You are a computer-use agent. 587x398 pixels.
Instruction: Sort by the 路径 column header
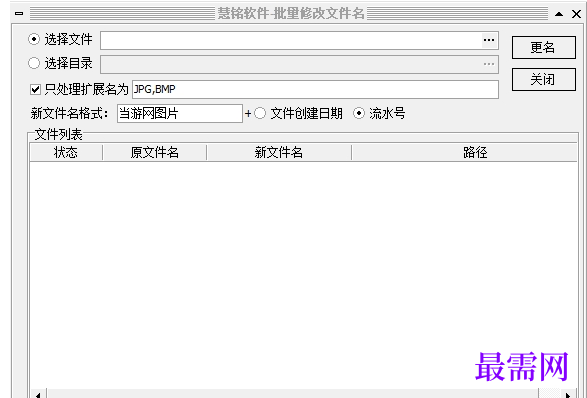tap(464, 152)
